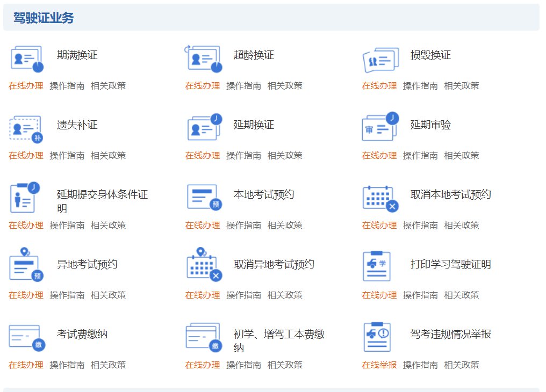The width and height of the screenshot is (546, 392).
Task: Click the 打印学习驾驶证明 icon
Action: [376, 266]
